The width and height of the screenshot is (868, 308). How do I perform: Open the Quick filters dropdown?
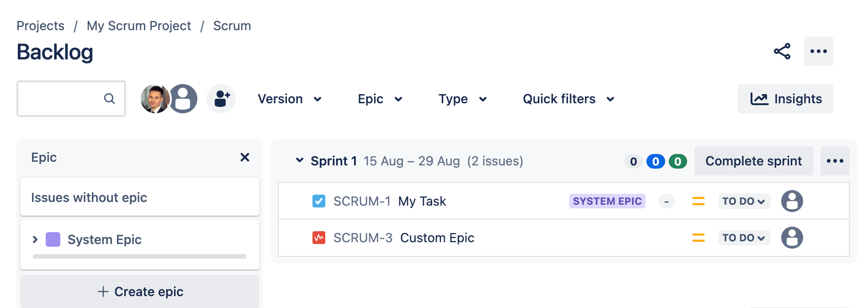[x=568, y=99]
